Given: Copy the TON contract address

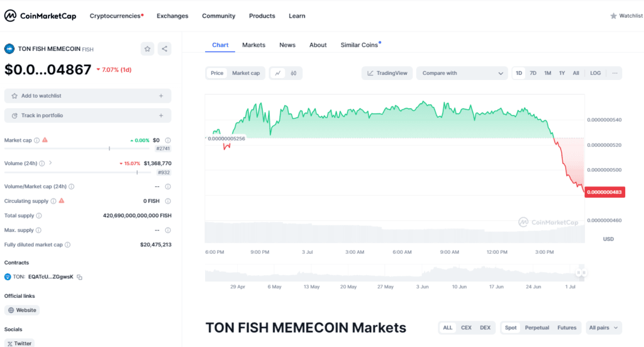Looking at the screenshot, I should click(x=80, y=277).
